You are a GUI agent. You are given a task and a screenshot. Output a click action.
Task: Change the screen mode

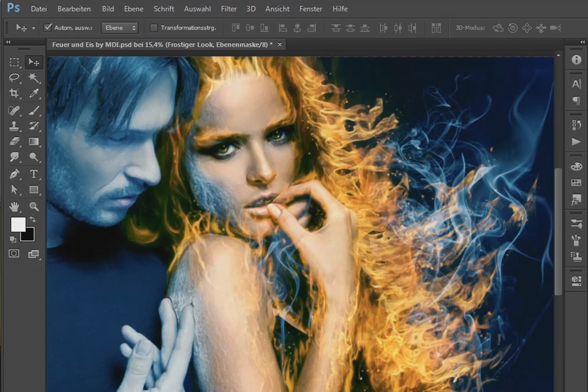[x=34, y=253]
